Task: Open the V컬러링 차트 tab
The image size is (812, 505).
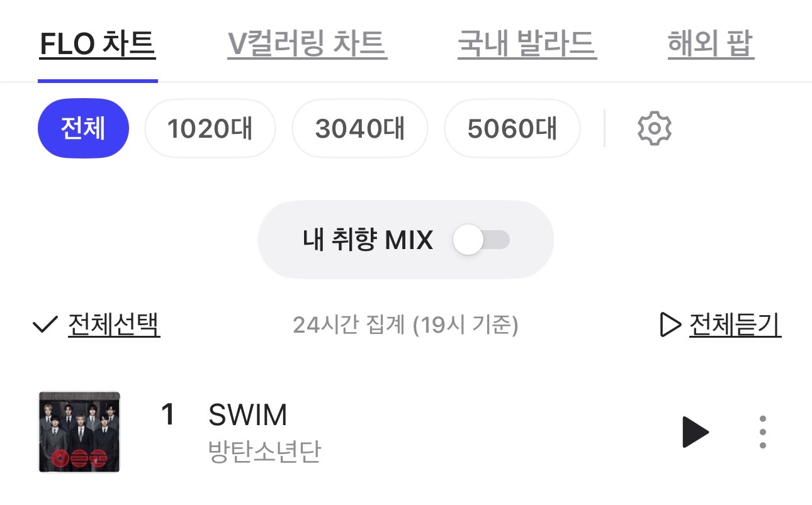Action: coord(307,44)
